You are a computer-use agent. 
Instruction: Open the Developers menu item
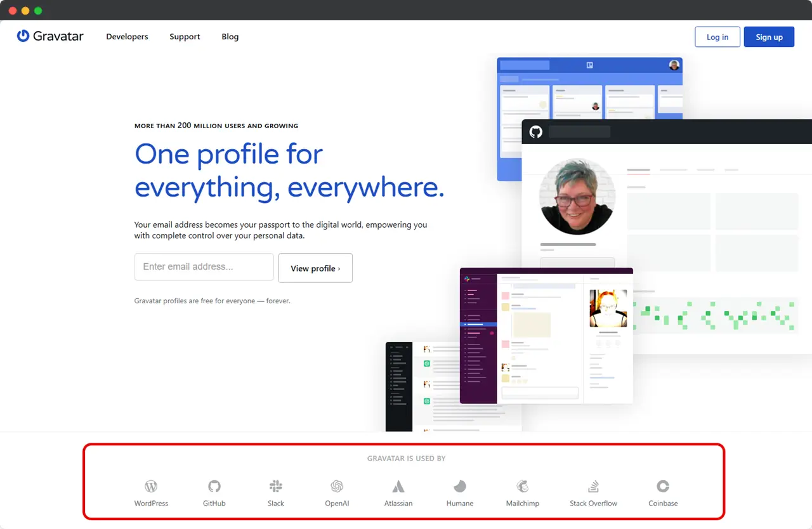coord(127,37)
